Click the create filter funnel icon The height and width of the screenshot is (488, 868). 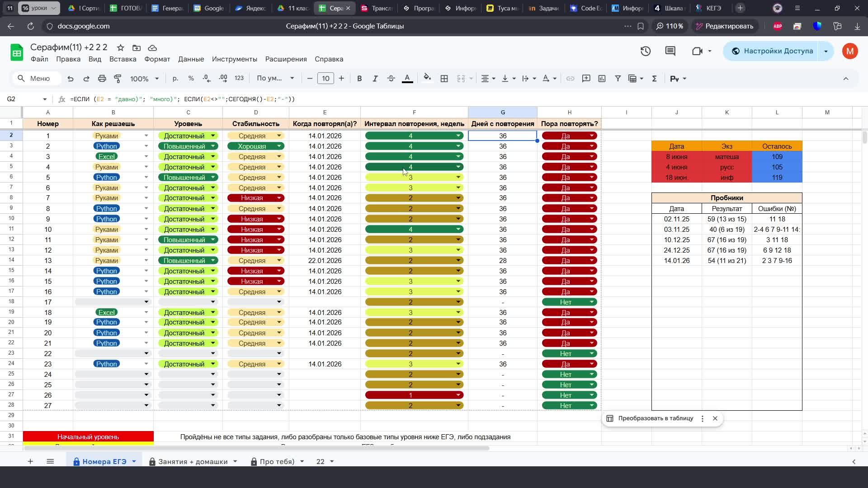coord(618,79)
